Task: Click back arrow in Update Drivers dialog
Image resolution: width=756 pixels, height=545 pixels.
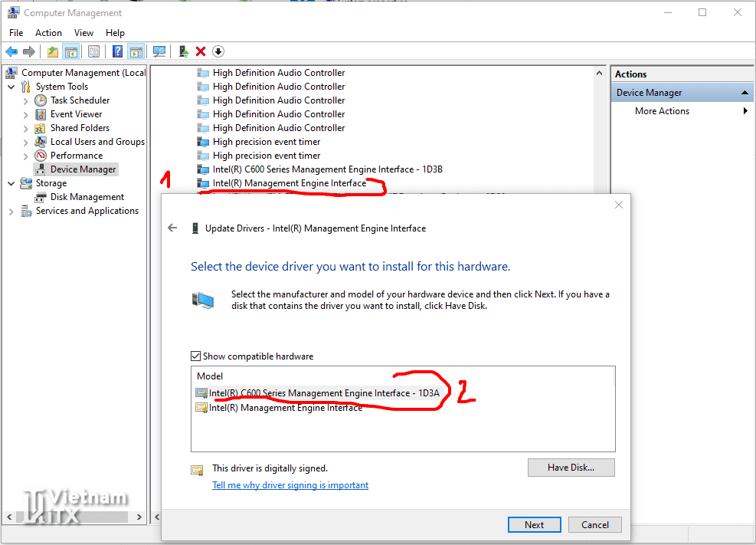Action: [x=172, y=228]
